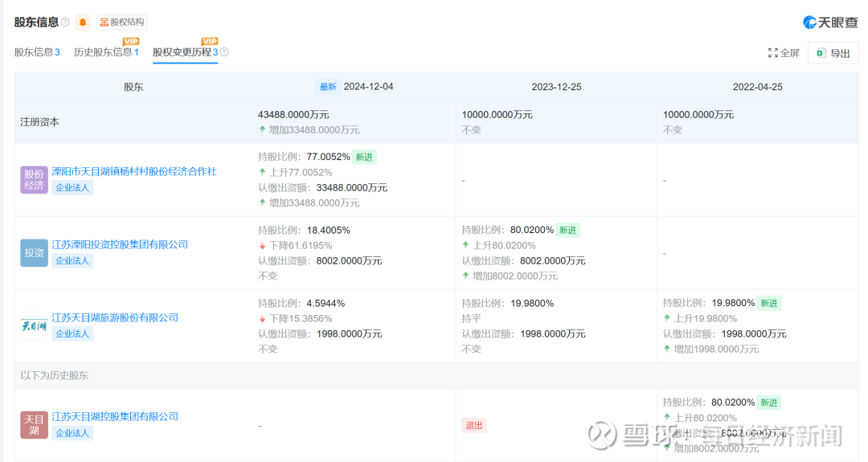Viewport: 868px width, 462px height.
Task: Switch to the 历史股东信息 1 tab
Action: (x=106, y=52)
